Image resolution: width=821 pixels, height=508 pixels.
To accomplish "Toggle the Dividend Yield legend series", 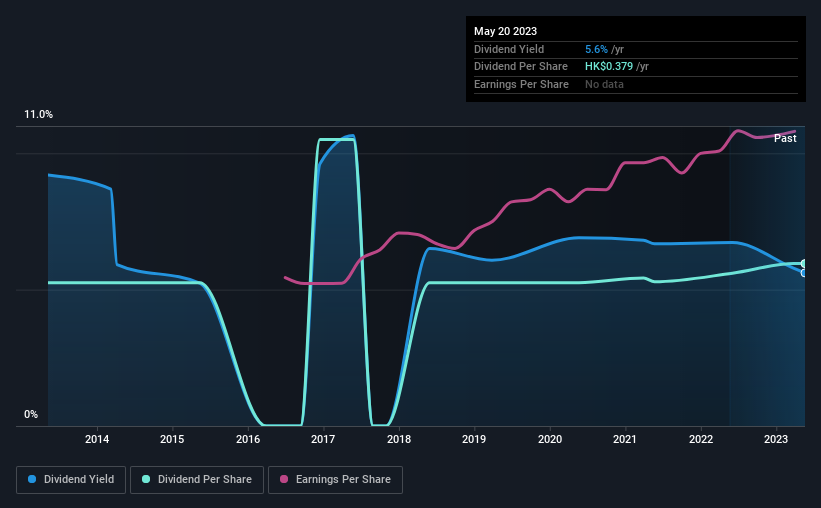I will (71, 480).
